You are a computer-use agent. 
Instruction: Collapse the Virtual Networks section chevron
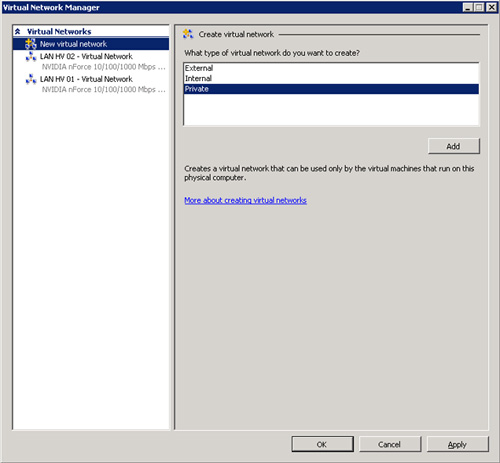(x=18, y=31)
